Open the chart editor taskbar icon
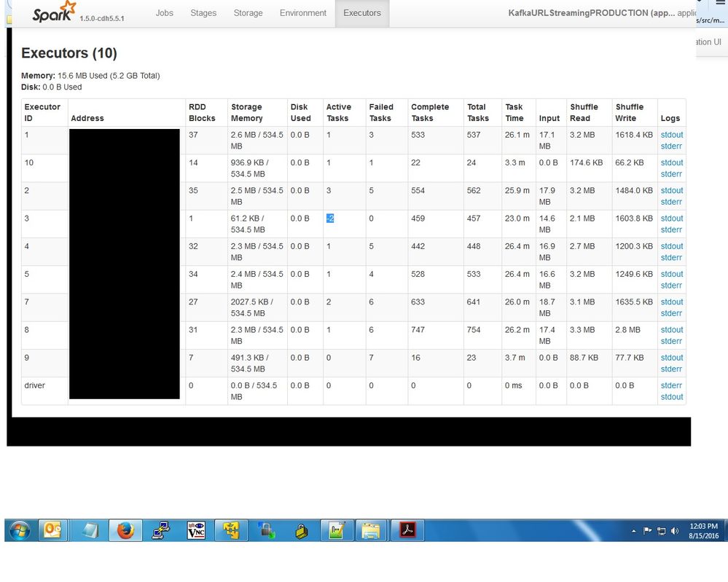728x582 pixels. pyautogui.click(x=336, y=530)
